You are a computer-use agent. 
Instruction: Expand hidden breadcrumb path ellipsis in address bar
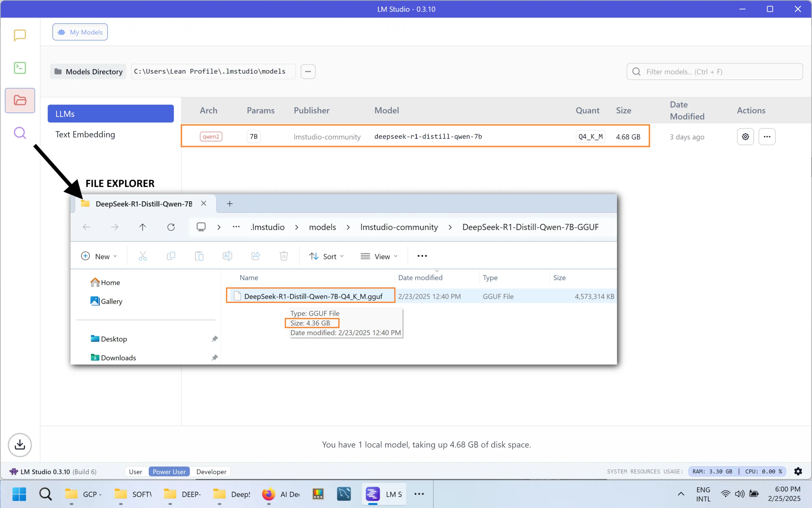point(236,227)
